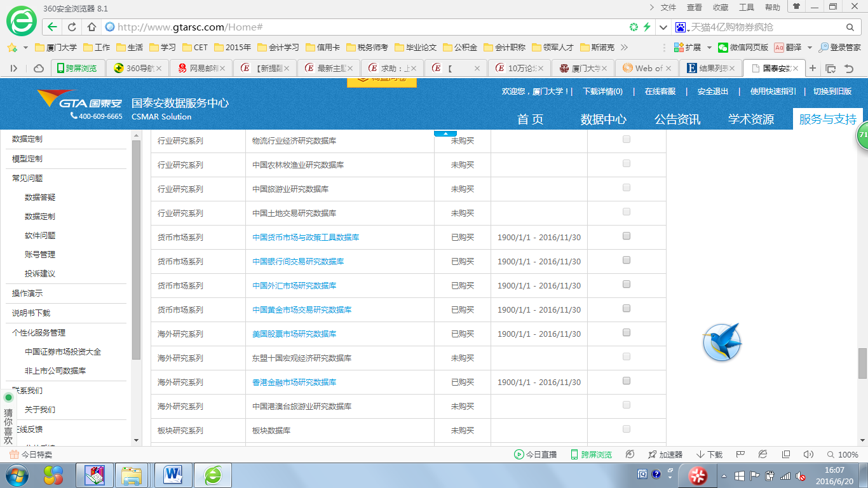This screenshot has width=868, height=488.
Task: Open the 厦门大学 bookmarks folder
Action: (57, 48)
